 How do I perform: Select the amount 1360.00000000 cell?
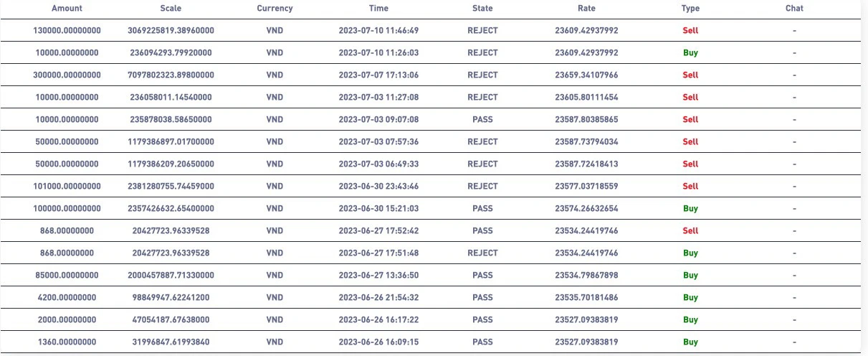pyautogui.click(x=67, y=342)
